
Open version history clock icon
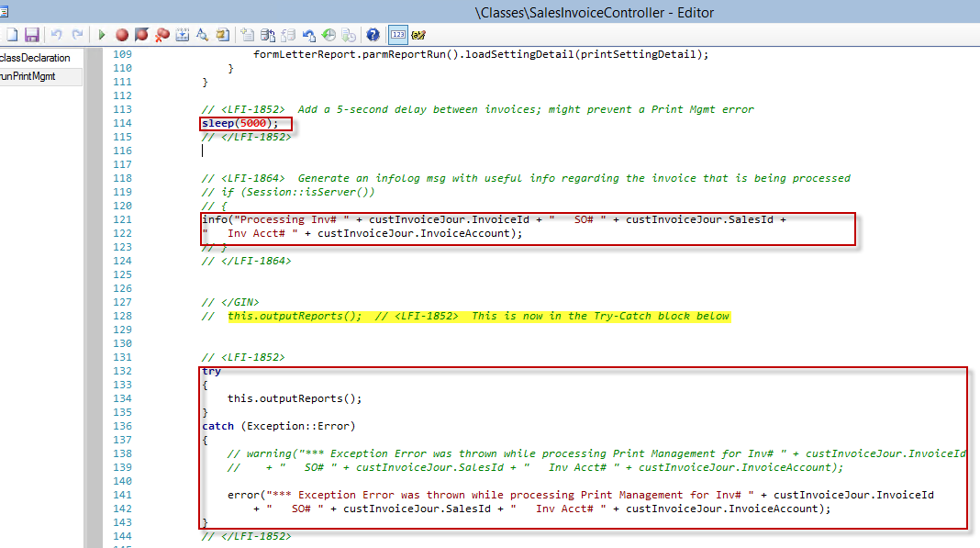329,35
